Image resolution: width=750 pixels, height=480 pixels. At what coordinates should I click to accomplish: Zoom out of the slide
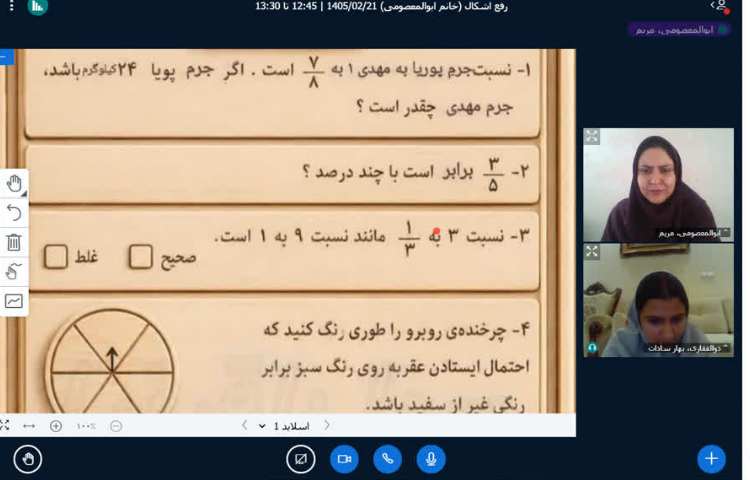tap(116, 425)
